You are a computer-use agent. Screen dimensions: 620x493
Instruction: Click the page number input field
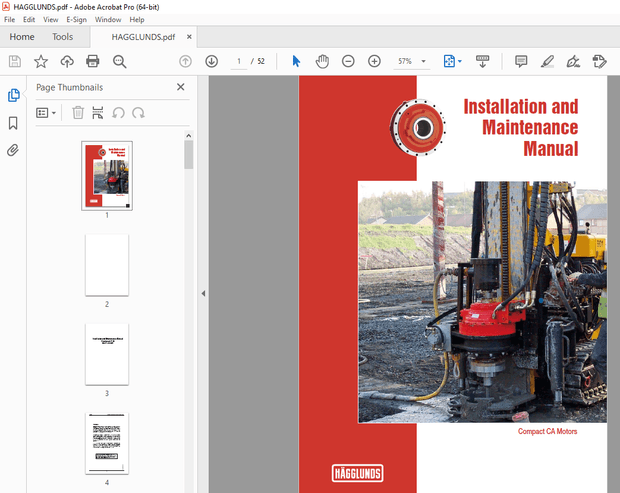pyautogui.click(x=239, y=61)
